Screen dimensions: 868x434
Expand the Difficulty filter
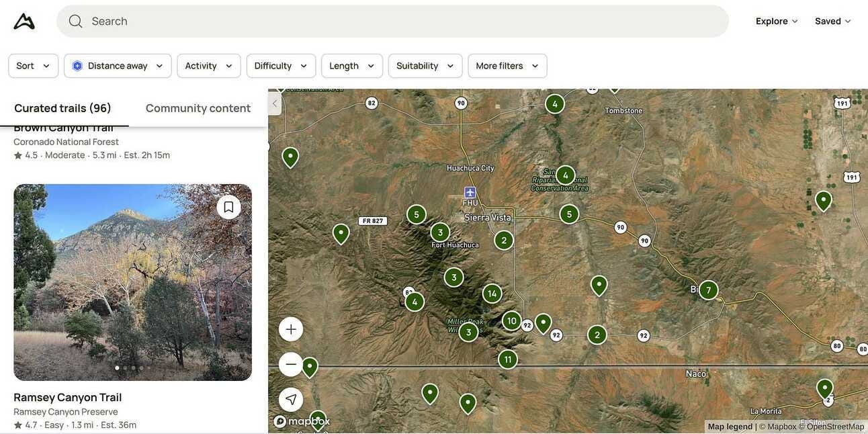(281, 66)
